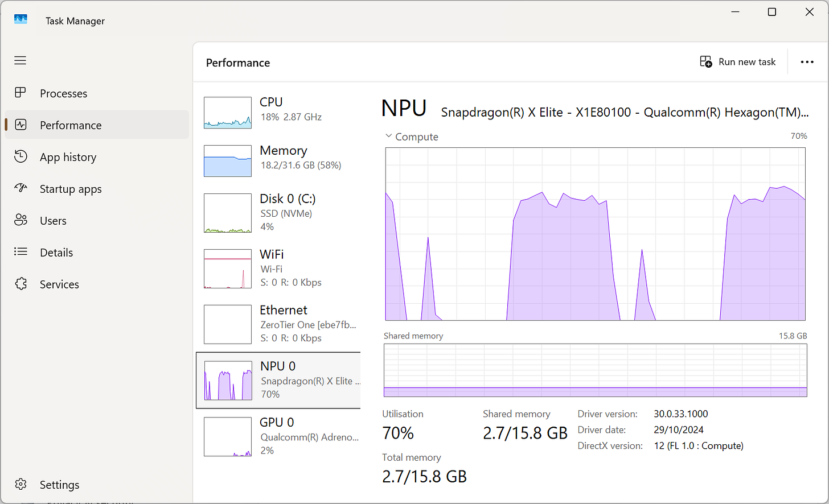Click the driver date 29/10/2024
829x504 pixels.
679,430
